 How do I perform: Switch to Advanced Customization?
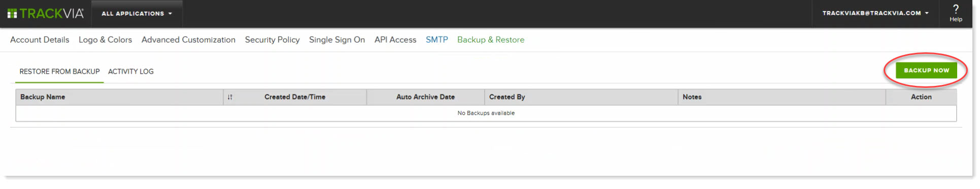[x=188, y=40]
